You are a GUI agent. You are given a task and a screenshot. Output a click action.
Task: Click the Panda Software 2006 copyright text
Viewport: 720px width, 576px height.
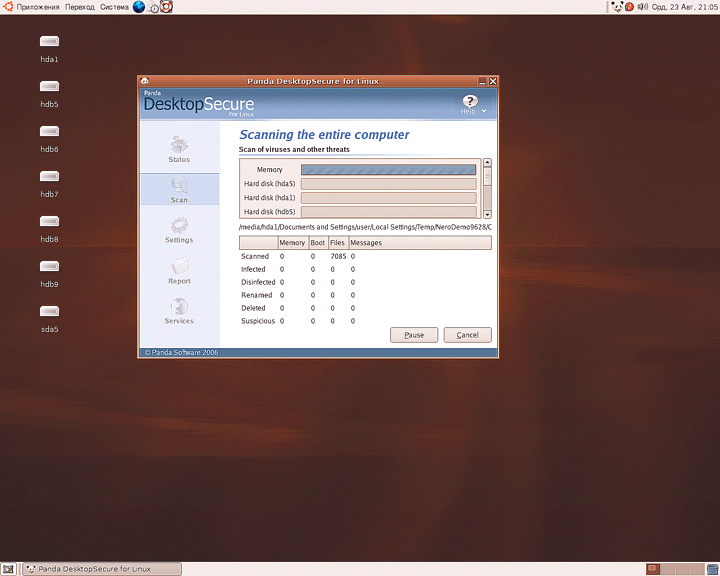tap(181, 352)
